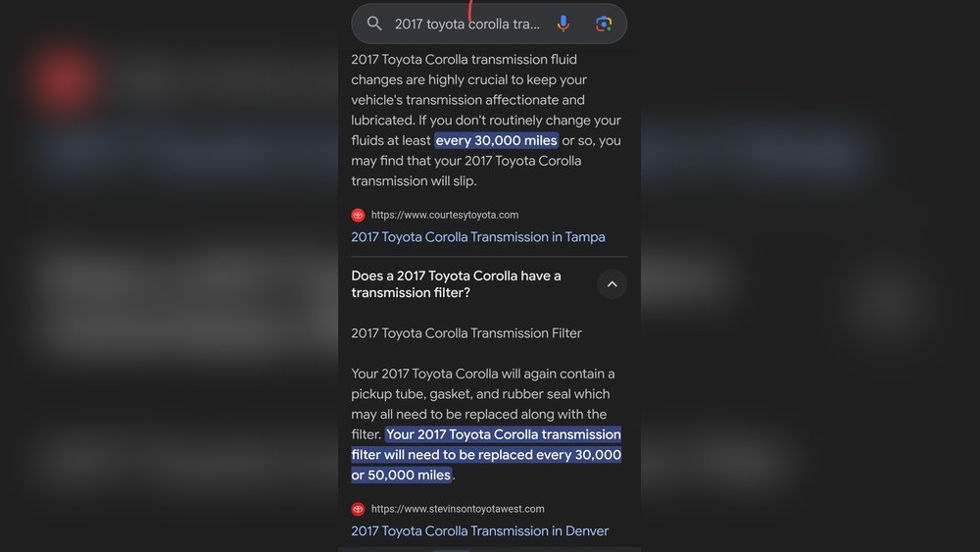Image resolution: width=980 pixels, height=552 pixels.
Task: Click the 'Does a 2017 Toyota Corolla have a transmission filter?' question
Action: click(456, 284)
